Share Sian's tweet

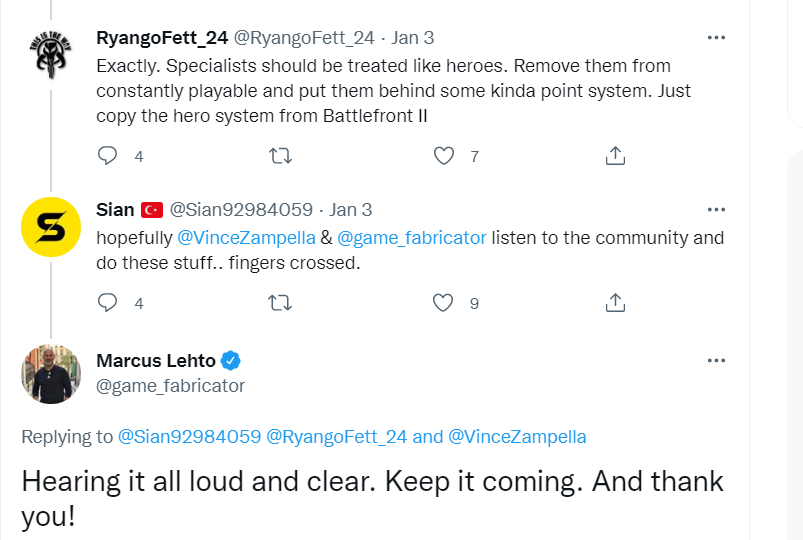click(x=616, y=302)
